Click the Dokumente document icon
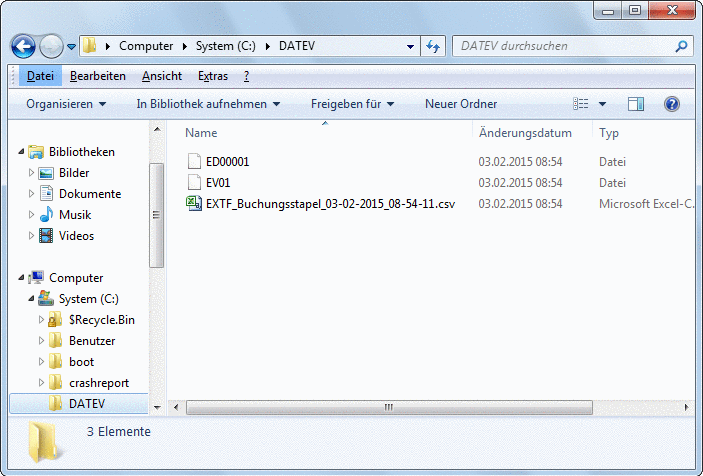703x476 pixels. click(x=46, y=194)
